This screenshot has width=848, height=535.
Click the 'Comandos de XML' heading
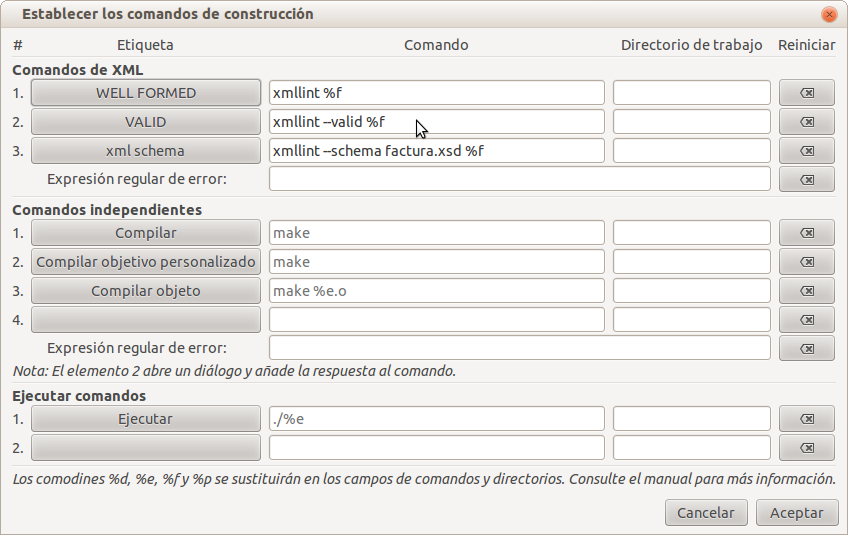[x=78, y=70]
